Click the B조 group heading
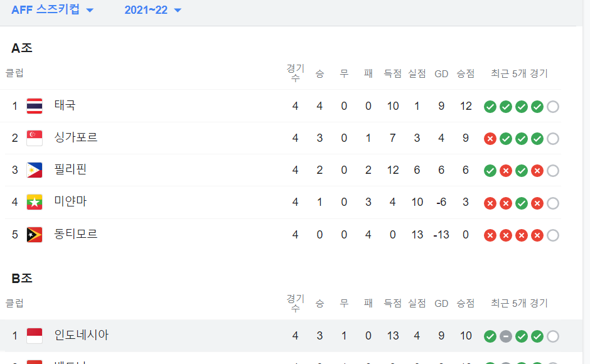 tap(22, 279)
